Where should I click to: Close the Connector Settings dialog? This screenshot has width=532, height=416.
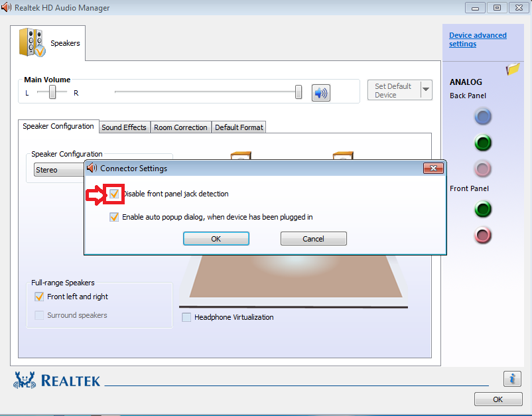click(433, 168)
